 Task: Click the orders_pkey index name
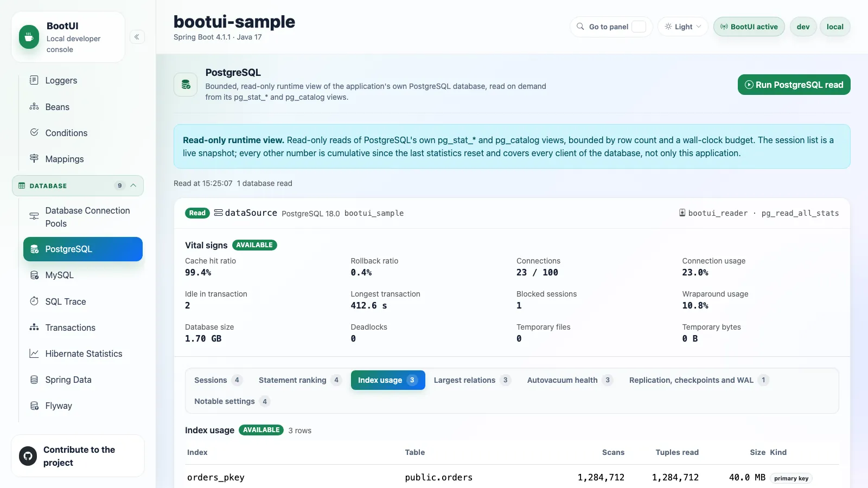[x=216, y=477]
